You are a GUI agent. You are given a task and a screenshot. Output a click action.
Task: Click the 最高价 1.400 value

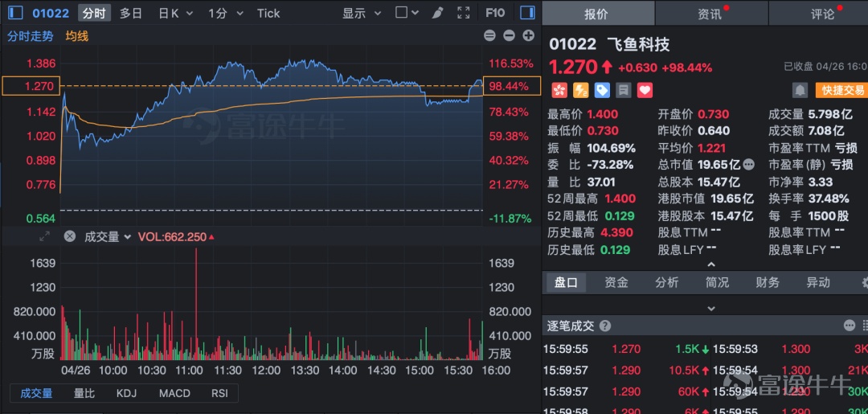604,115
